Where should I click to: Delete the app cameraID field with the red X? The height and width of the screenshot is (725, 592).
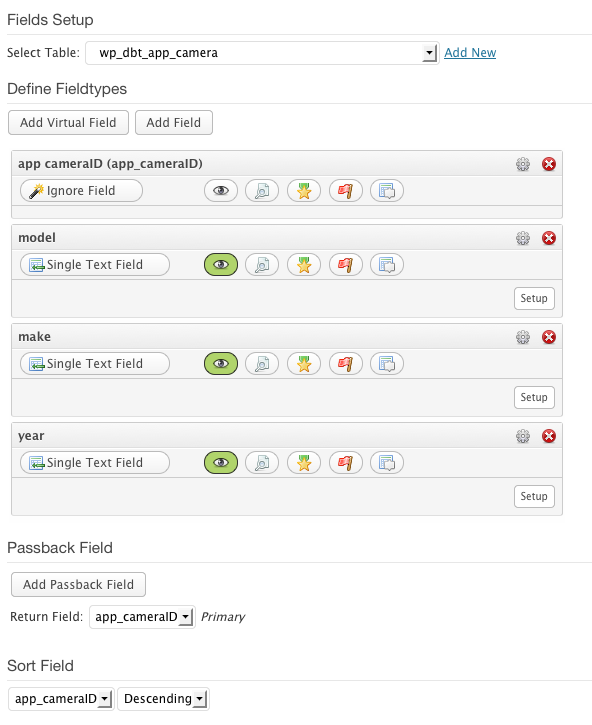tap(549, 164)
